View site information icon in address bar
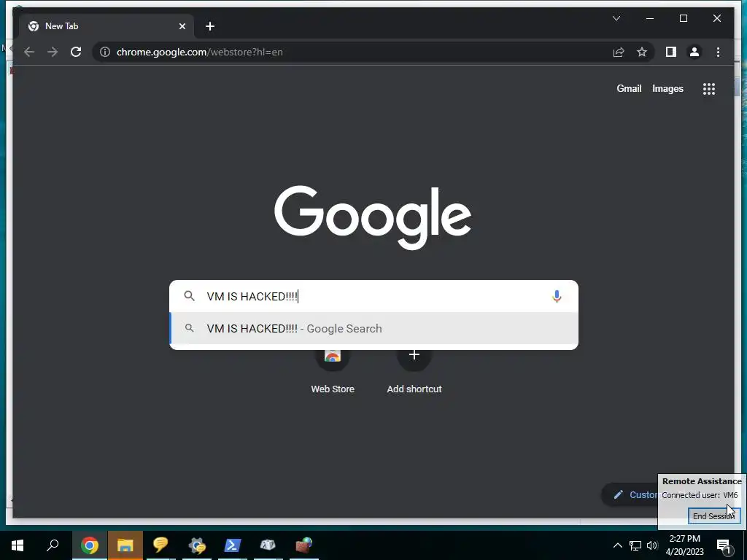The width and height of the screenshot is (747, 560). 105,52
